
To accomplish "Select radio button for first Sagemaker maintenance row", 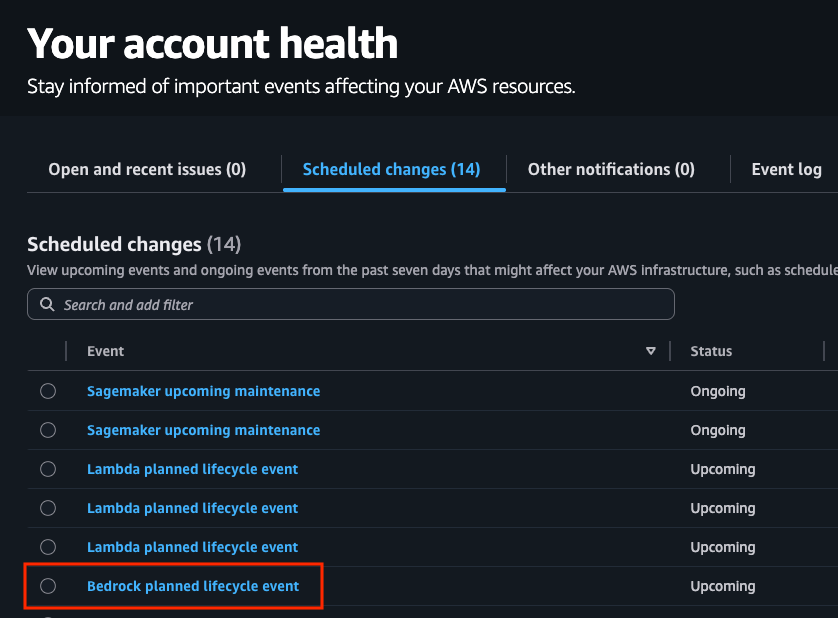I will pos(48,391).
